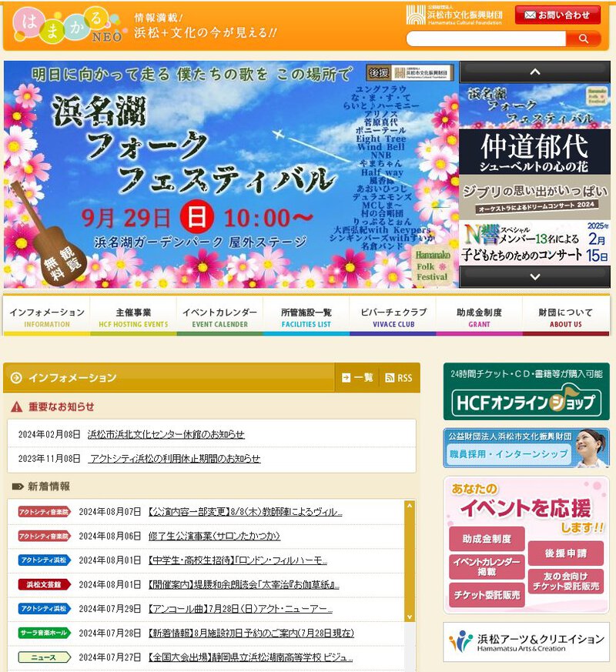Show previous banner with up chevron
This screenshot has width=616, height=672.
pos(534,72)
